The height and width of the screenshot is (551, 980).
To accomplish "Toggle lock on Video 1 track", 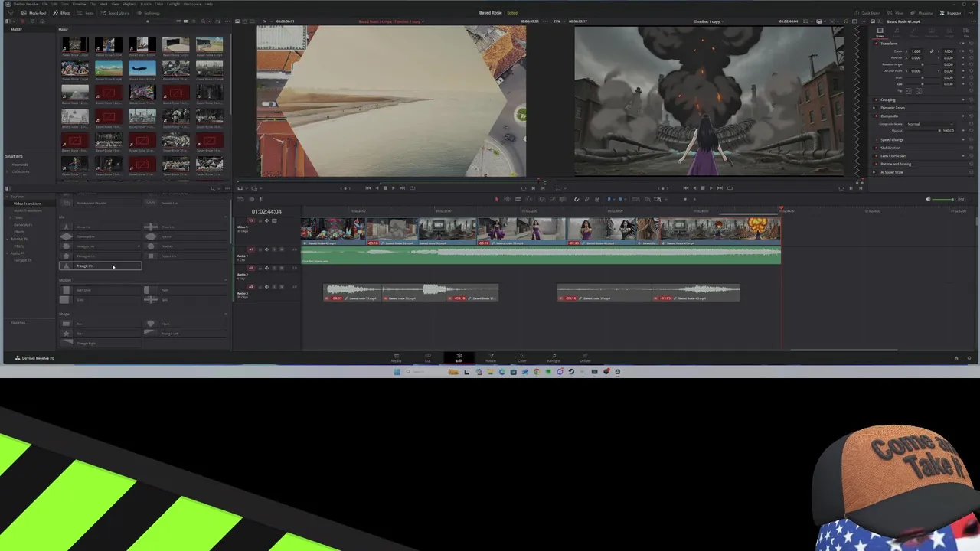I will 260,221.
